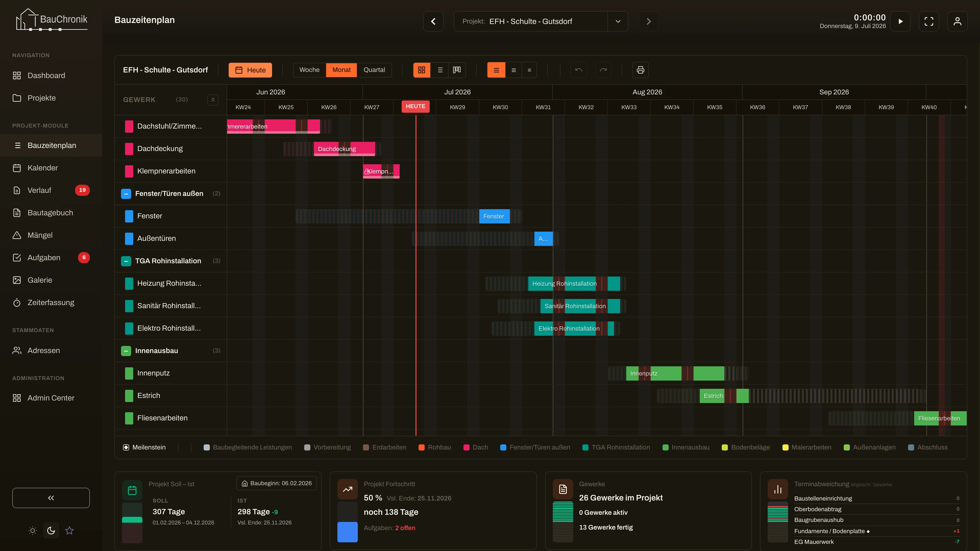980x551 pixels.
Task: Select Sanitär Rohinstall... row label
Action: click(169, 306)
